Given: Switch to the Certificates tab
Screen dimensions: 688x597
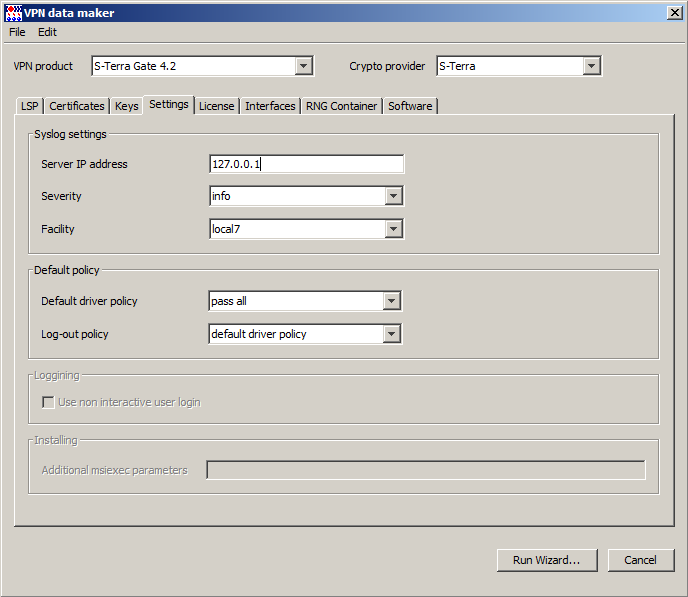Looking at the screenshot, I should tap(77, 106).
